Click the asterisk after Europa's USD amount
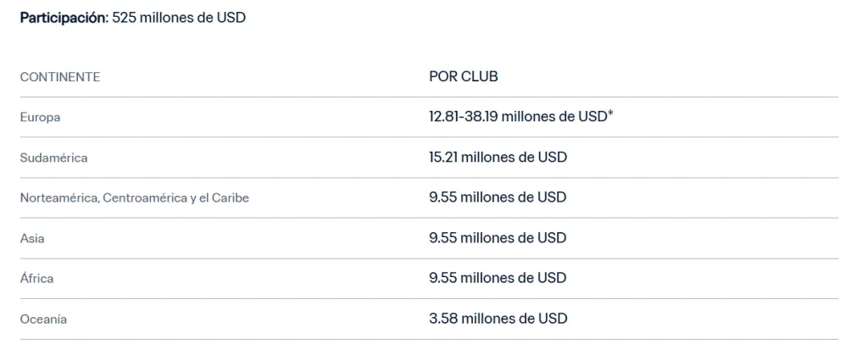This screenshot has height=355, width=868. (610, 114)
